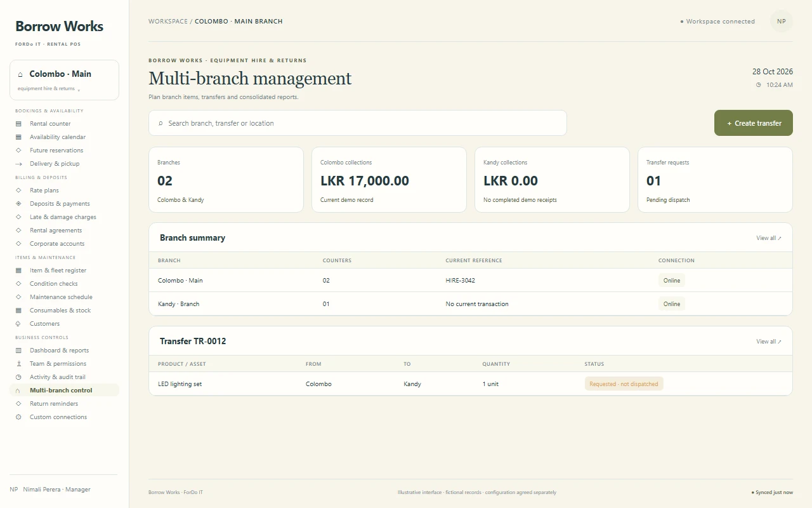Open the Colombo · Main branch dropdown

tap(64, 80)
